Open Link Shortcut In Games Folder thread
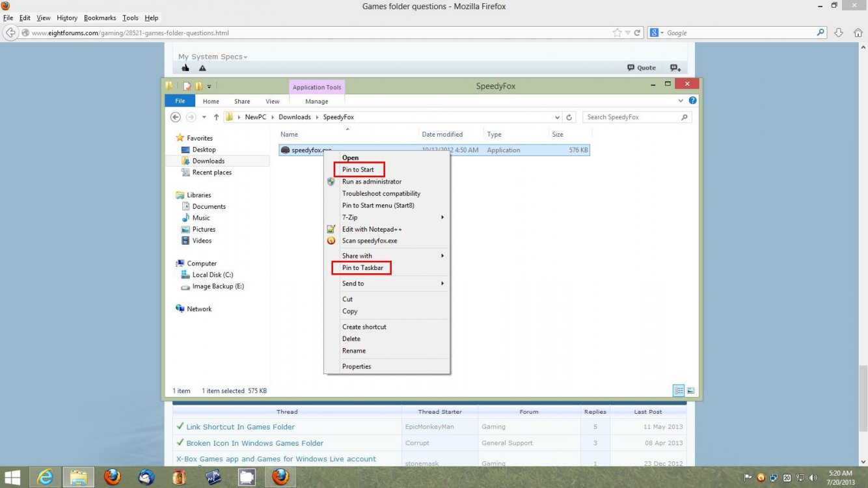The height and width of the screenshot is (488, 868). [240, 427]
